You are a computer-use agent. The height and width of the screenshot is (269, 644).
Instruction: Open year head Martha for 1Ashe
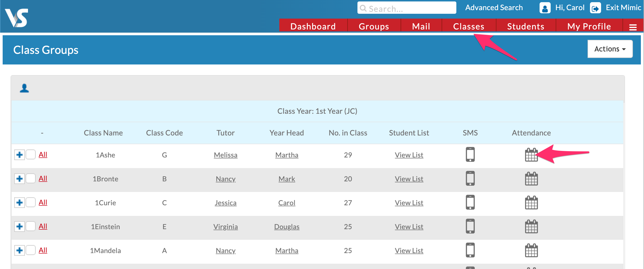point(287,155)
